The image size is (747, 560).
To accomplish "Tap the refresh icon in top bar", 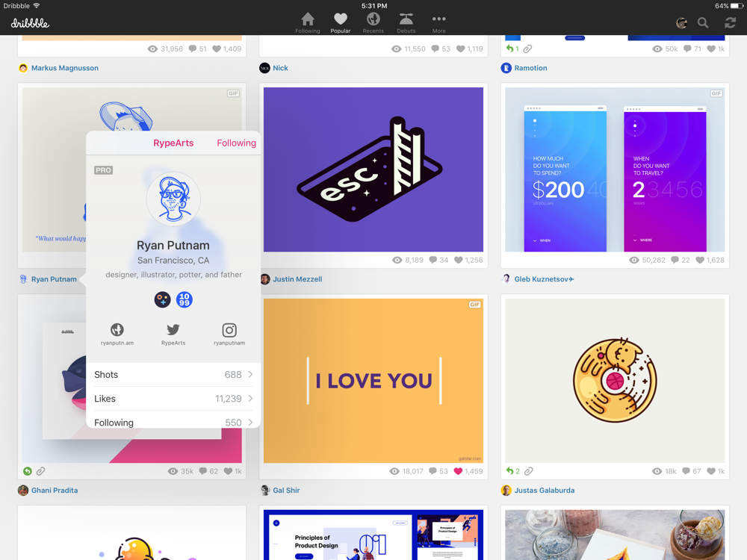I will [x=730, y=23].
